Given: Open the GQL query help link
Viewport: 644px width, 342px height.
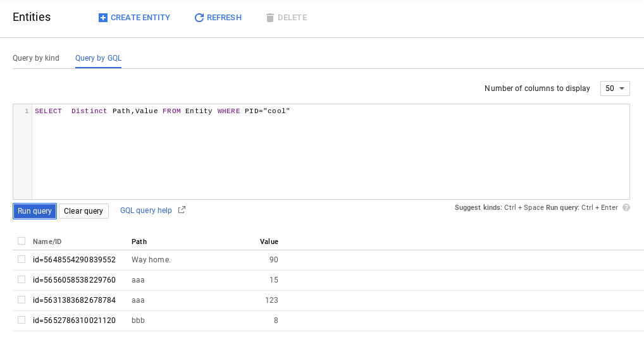Looking at the screenshot, I should point(146,211).
